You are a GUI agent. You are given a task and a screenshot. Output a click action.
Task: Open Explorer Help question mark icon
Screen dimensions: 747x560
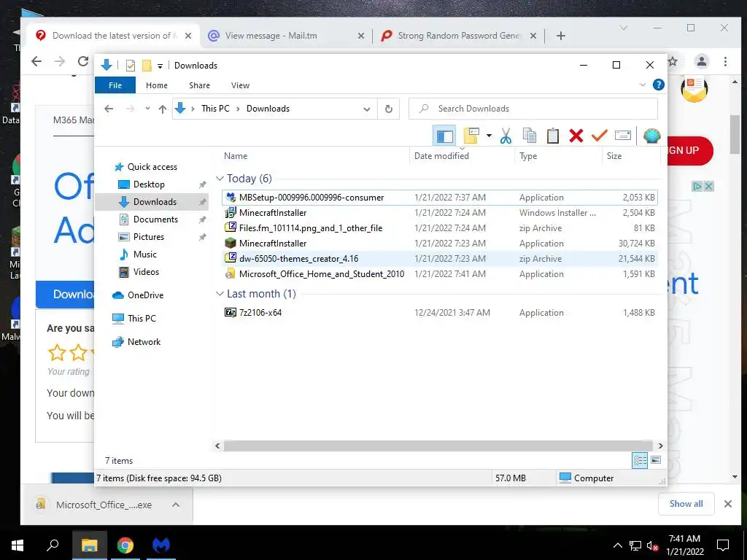click(x=659, y=85)
